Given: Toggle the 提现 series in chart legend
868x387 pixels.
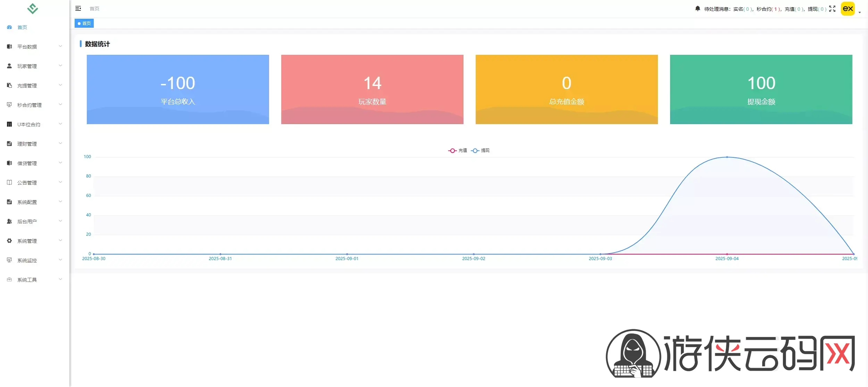Looking at the screenshot, I should 480,150.
